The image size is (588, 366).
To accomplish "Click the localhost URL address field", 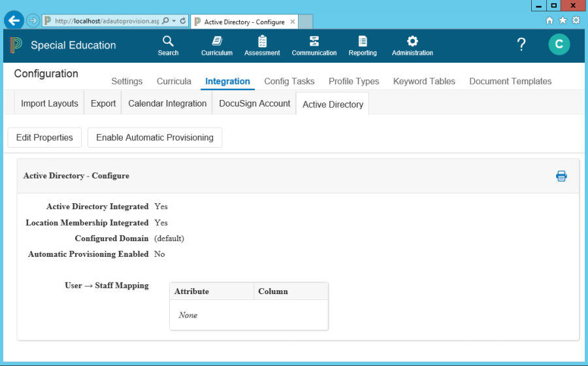I will [x=105, y=21].
